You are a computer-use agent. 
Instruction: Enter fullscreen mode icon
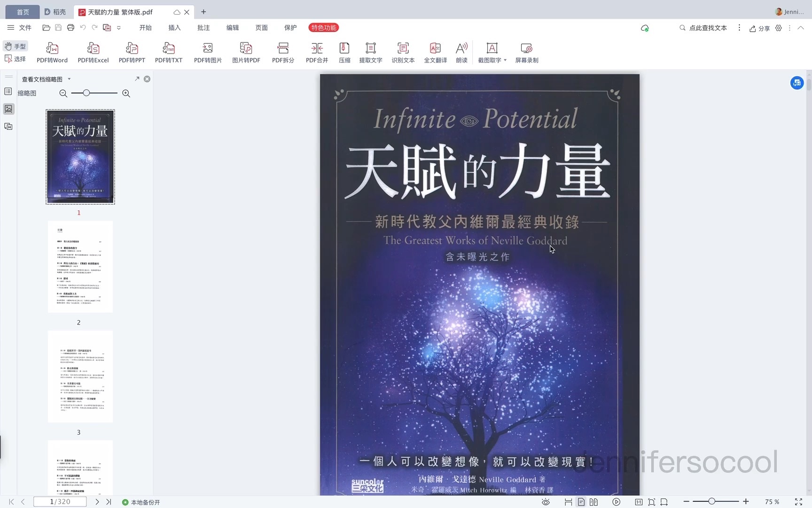click(798, 502)
